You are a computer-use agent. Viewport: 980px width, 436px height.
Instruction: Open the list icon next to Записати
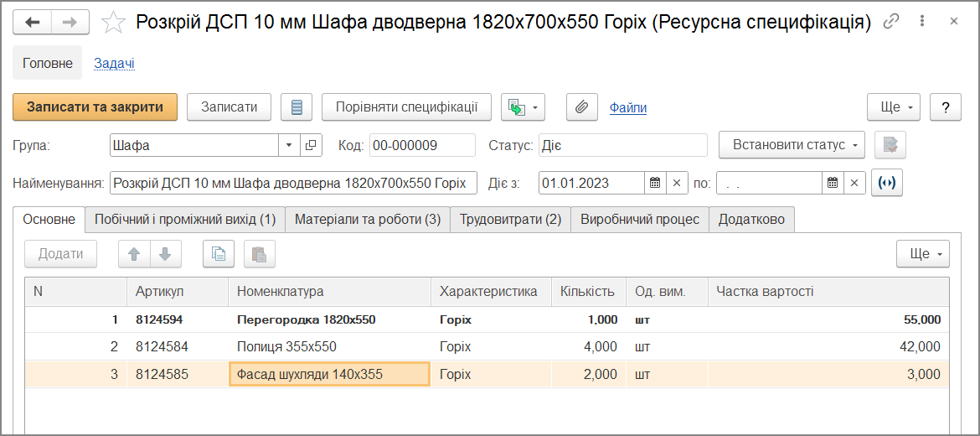(x=296, y=107)
